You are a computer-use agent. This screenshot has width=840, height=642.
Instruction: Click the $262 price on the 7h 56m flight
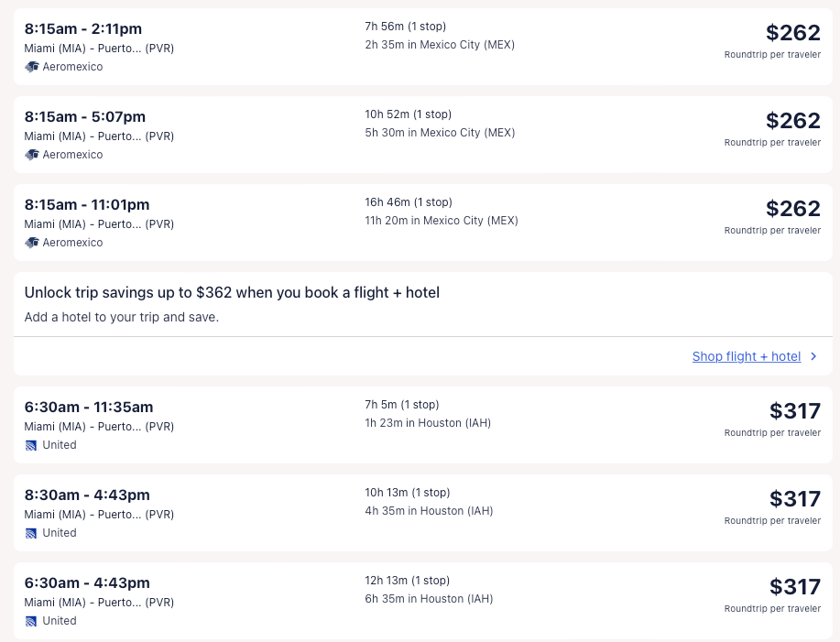792,33
